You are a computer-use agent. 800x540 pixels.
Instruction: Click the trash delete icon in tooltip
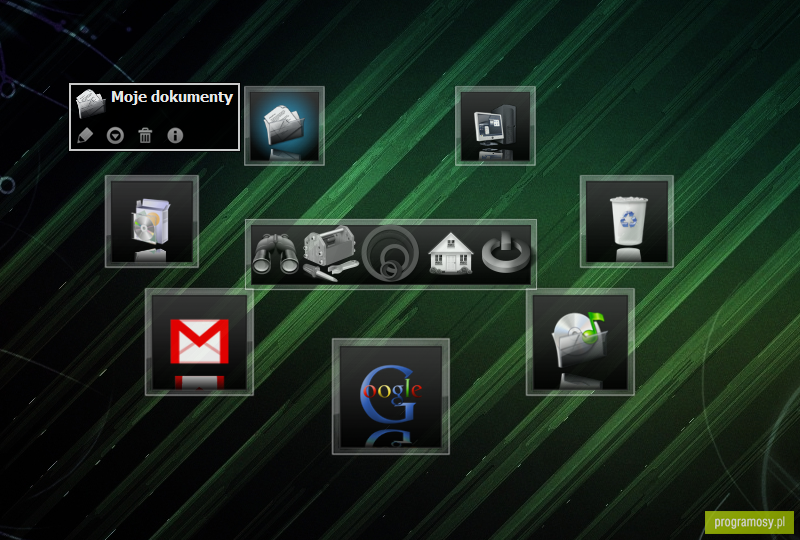click(145, 136)
